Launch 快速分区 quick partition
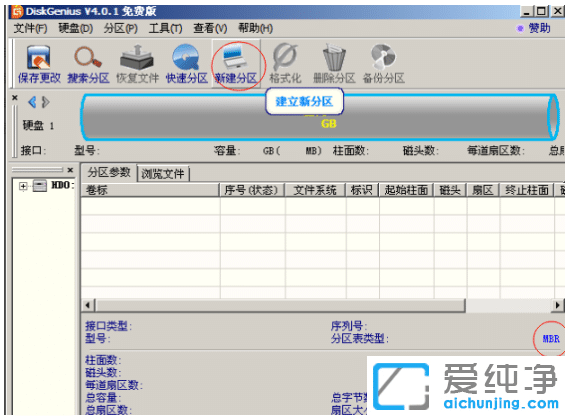 (x=187, y=64)
